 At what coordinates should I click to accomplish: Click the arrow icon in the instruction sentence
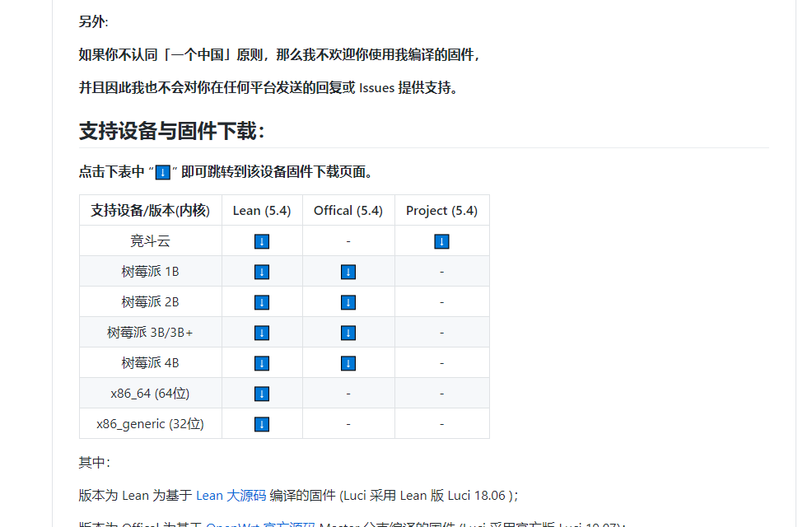point(162,172)
